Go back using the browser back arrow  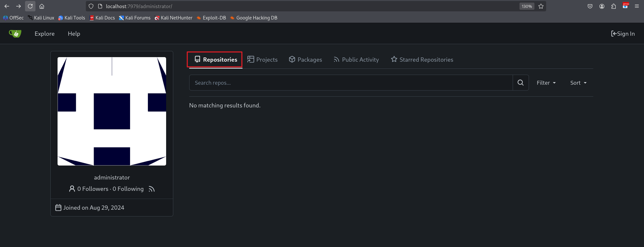(7, 6)
